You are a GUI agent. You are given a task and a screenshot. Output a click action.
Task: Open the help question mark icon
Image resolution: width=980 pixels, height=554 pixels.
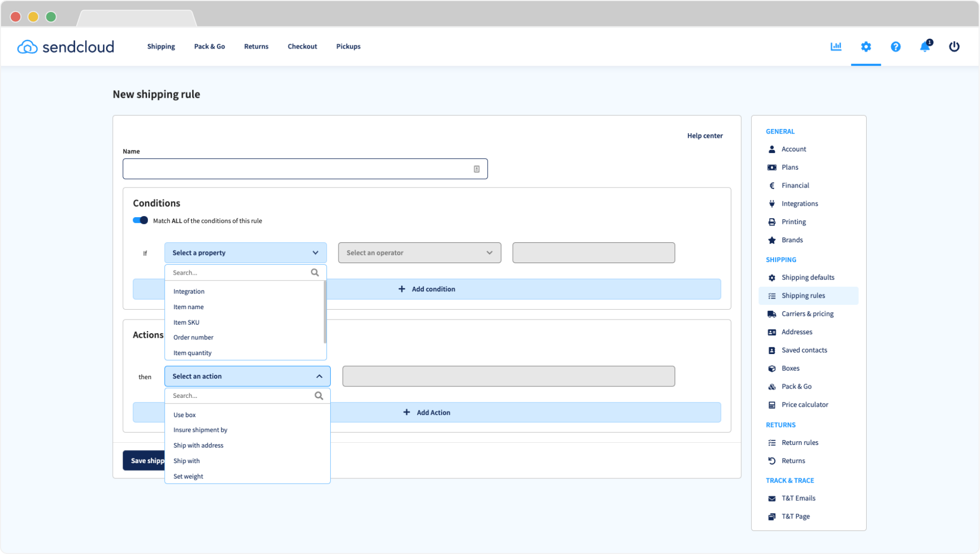pyautogui.click(x=896, y=46)
